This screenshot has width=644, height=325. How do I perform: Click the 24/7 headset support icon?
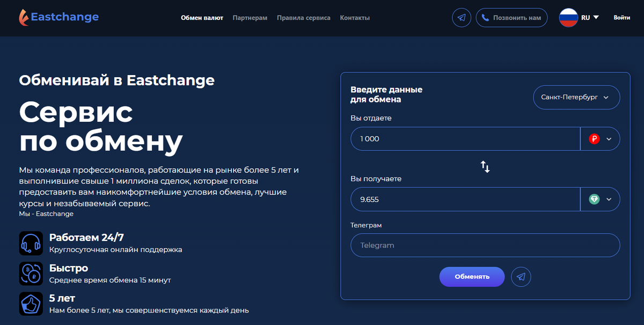pyautogui.click(x=31, y=243)
